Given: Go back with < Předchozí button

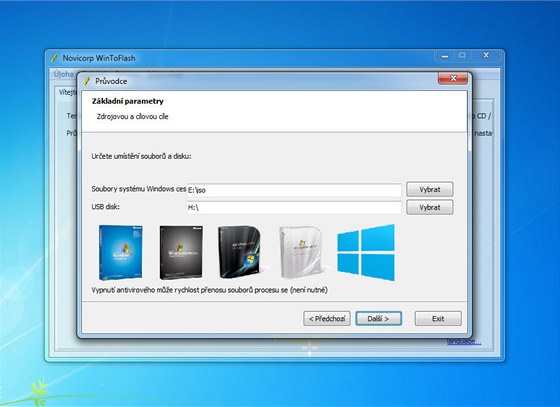Looking at the screenshot, I should point(327,318).
